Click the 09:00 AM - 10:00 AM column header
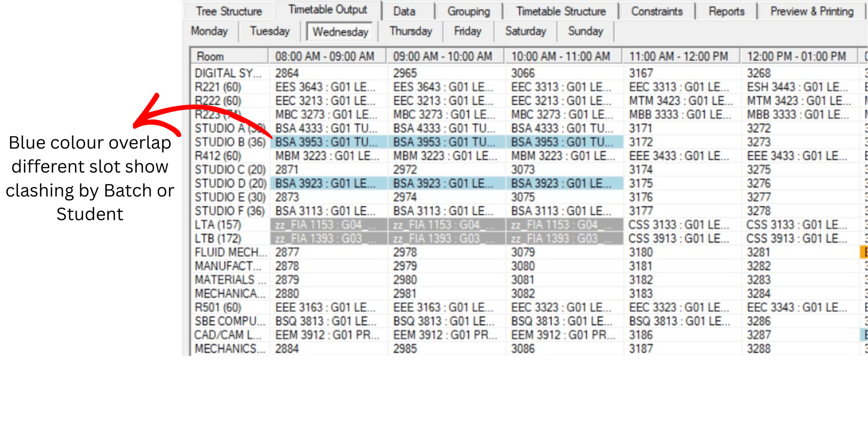Image resolution: width=868 pixels, height=434 pixels. point(445,56)
